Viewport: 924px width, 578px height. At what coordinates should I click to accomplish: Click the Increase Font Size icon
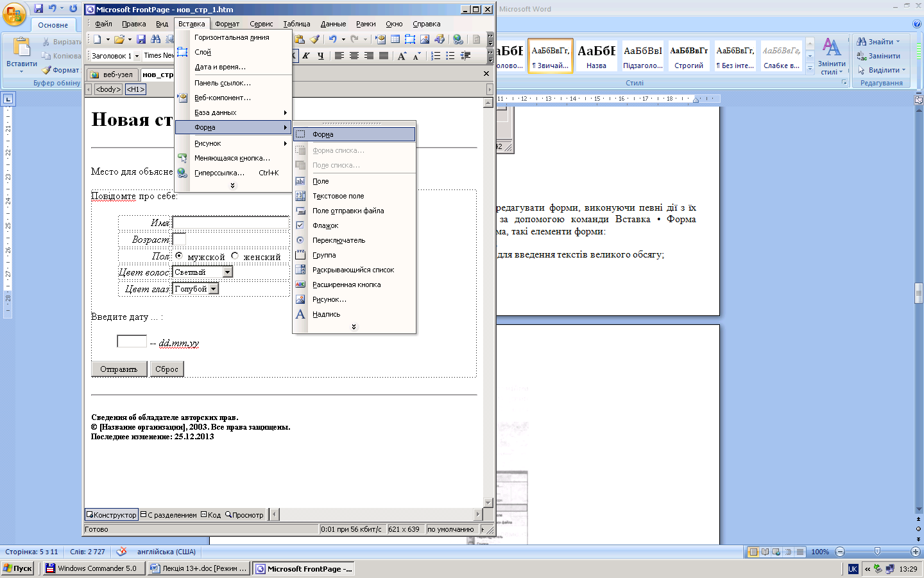(x=402, y=56)
